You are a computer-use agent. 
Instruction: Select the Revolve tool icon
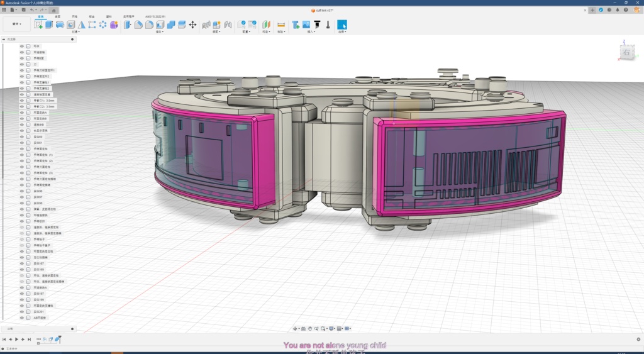60,25
